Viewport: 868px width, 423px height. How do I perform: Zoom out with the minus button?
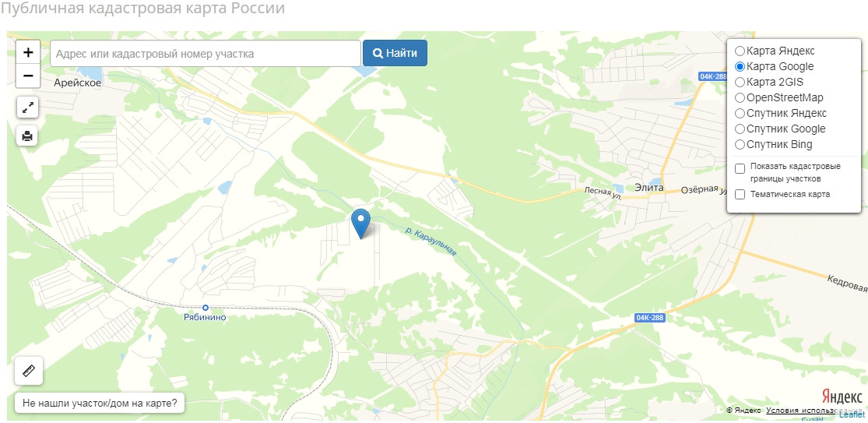tap(28, 76)
